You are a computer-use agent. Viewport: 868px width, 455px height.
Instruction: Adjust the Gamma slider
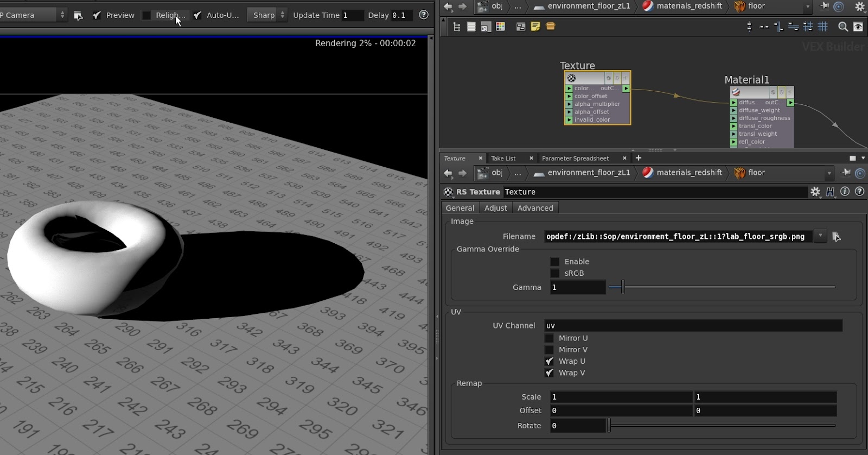(x=722, y=287)
